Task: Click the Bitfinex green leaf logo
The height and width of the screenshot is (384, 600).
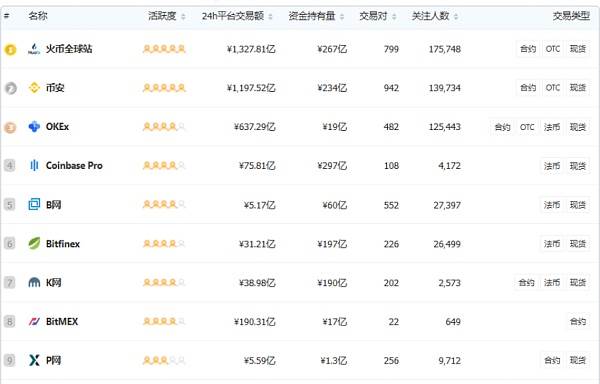Action: pos(34,244)
